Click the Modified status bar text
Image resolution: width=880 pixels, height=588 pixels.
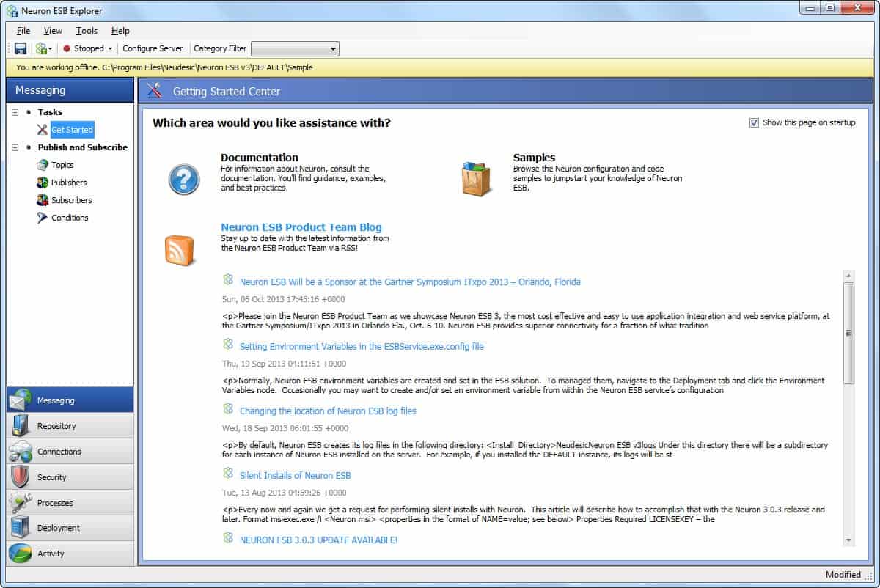point(843,575)
